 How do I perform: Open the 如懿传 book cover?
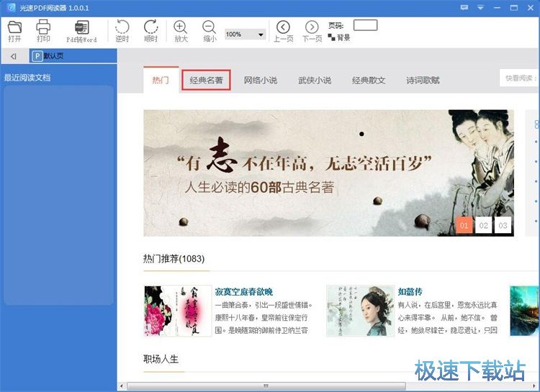pos(360,311)
